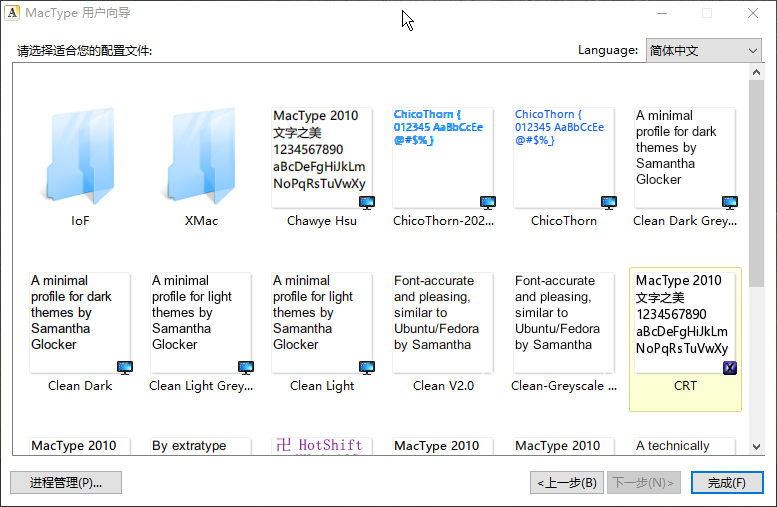The width and height of the screenshot is (777, 507).
Task: Select the 'By extratype' preview thumbnail
Action: pyautogui.click(x=201, y=446)
